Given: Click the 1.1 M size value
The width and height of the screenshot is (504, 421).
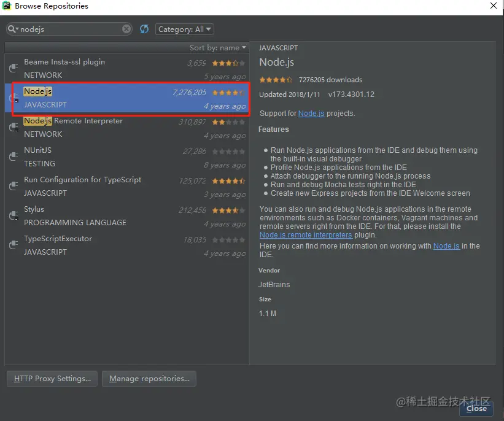Looking at the screenshot, I should [268, 314].
